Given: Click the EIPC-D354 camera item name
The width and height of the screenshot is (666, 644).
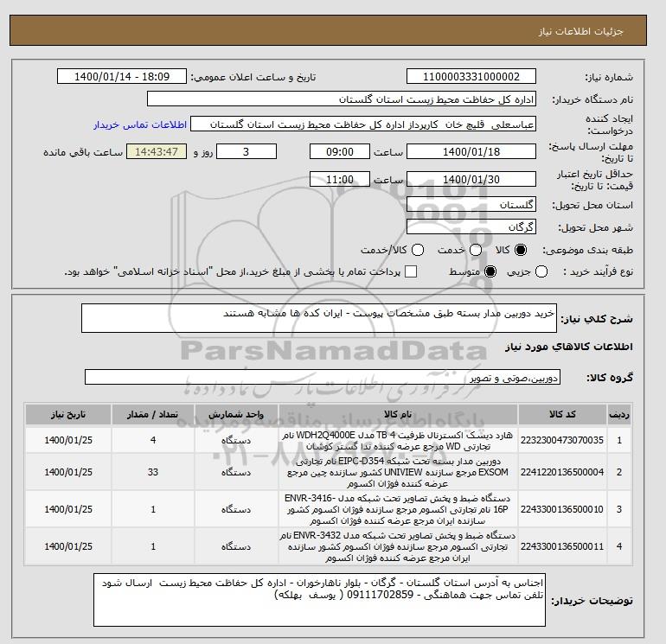Looking at the screenshot, I should click(398, 472).
